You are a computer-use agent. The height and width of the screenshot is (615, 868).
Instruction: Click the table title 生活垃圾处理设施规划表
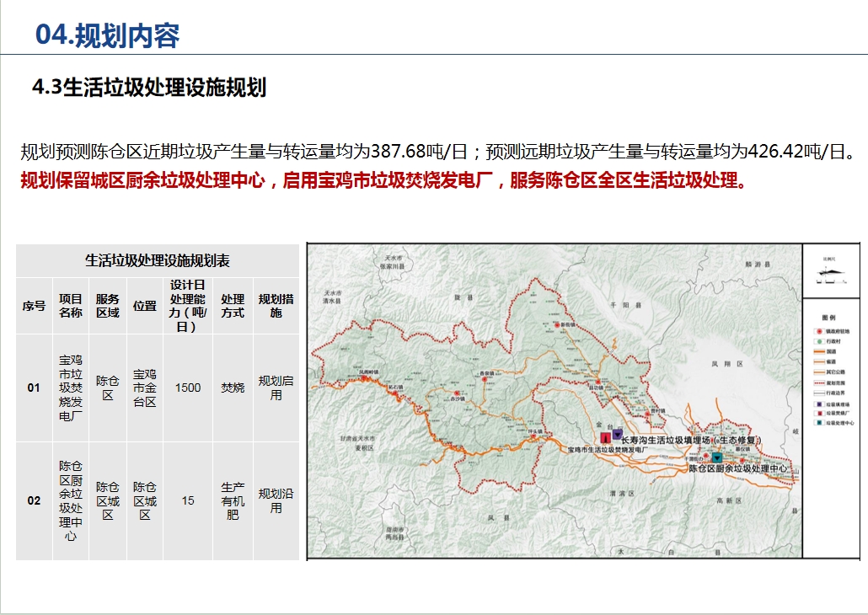click(x=158, y=260)
